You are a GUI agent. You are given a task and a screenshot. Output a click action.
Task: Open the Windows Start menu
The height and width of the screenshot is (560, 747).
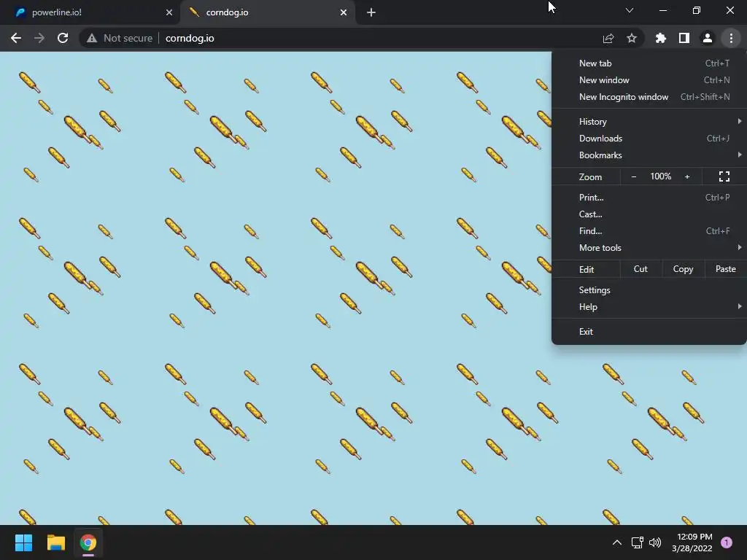(x=23, y=542)
